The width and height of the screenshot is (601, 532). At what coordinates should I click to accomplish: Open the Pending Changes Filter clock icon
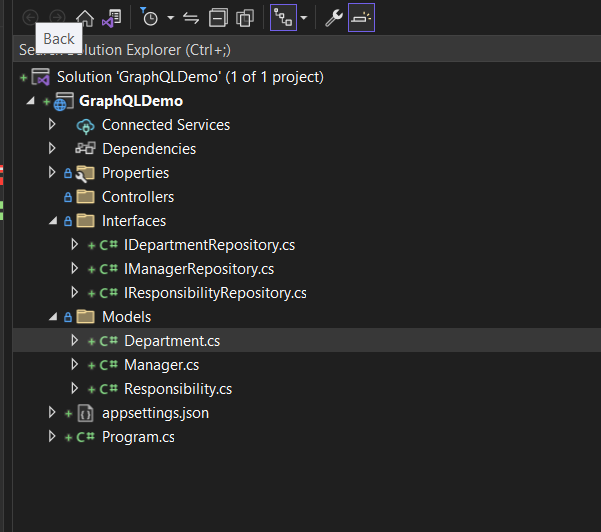[150, 17]
